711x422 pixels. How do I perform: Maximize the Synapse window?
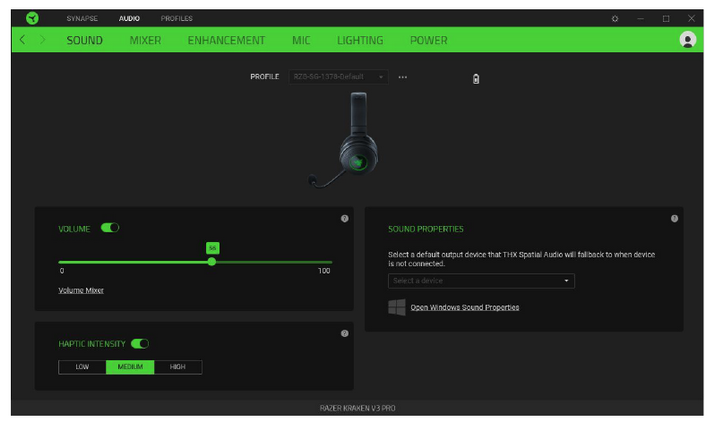[x=666, y=19]
